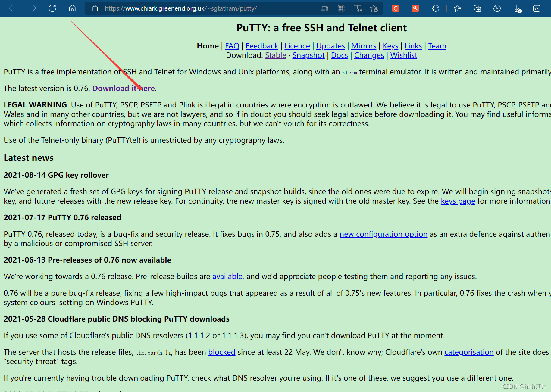Open browsing history clock icon

tap(497, 8)
